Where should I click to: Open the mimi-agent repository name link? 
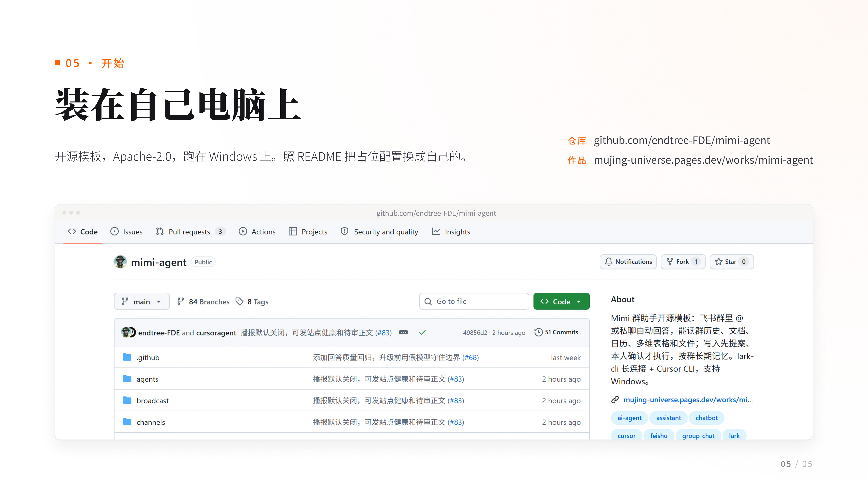click(x=158, y=262)
